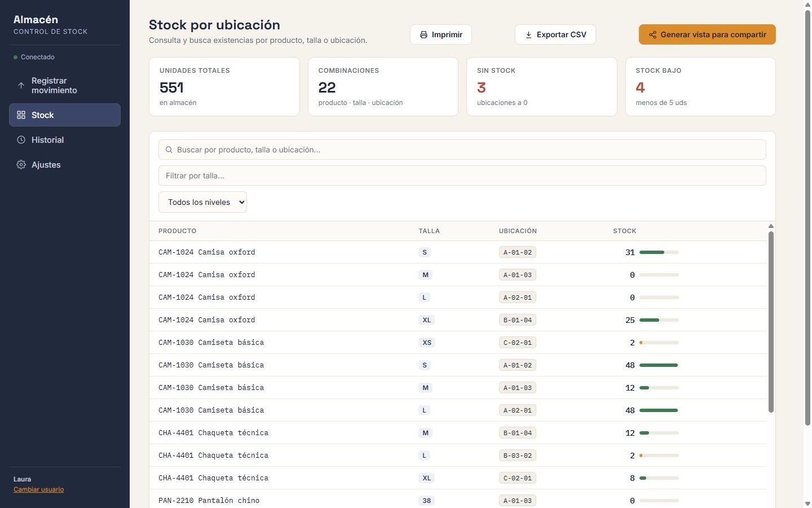Screen dimensions: 812x508
Task: Click the Almacén app title
Action: [36, 20]
